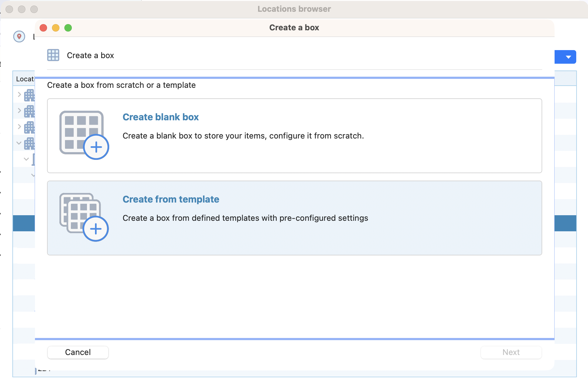Close the Create a box dialog
The image size is (588, 389).
click(x=43, y=28)
